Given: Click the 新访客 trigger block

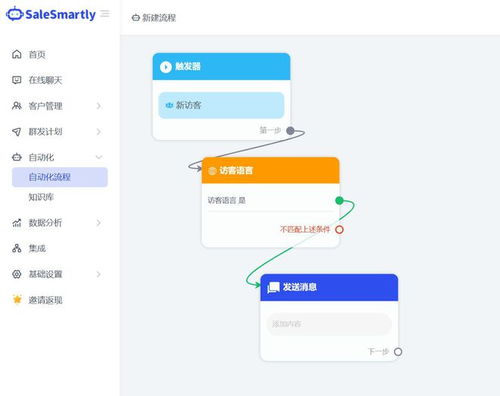Looking at the screenshot, I should pos(221,105).
